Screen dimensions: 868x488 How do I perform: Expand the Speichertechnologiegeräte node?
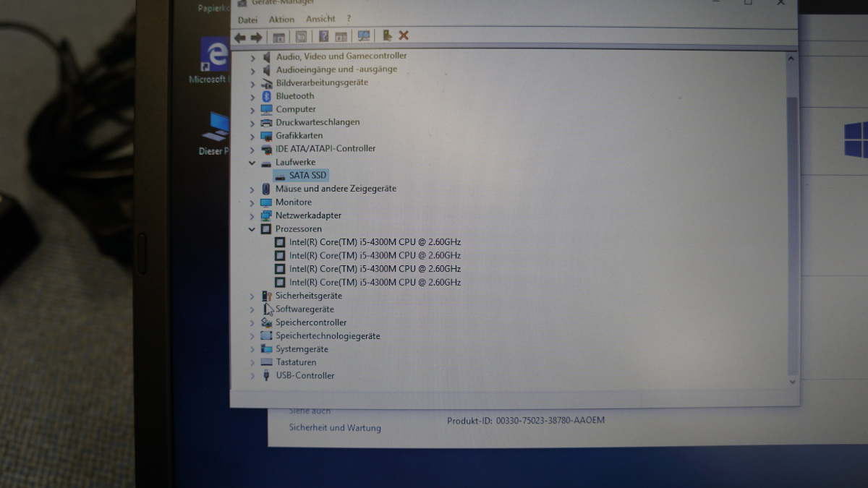pyautogui.click(x=252, y=336)
